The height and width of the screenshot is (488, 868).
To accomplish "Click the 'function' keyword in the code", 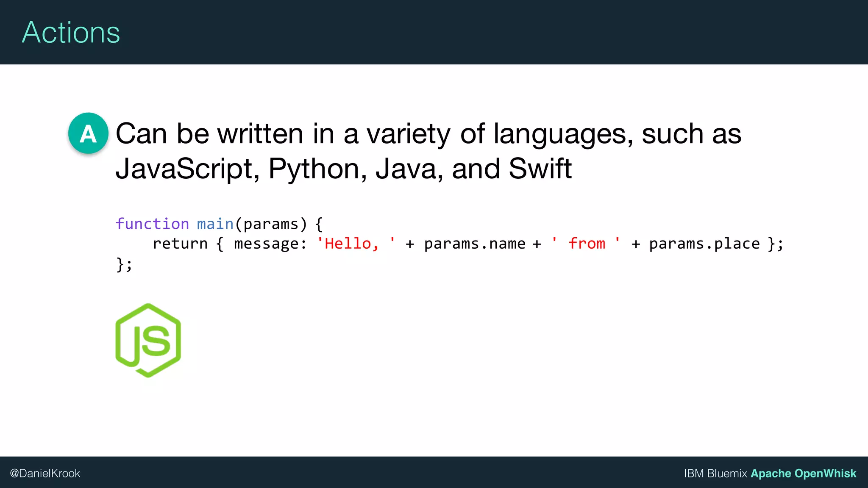I will point(152,224).
